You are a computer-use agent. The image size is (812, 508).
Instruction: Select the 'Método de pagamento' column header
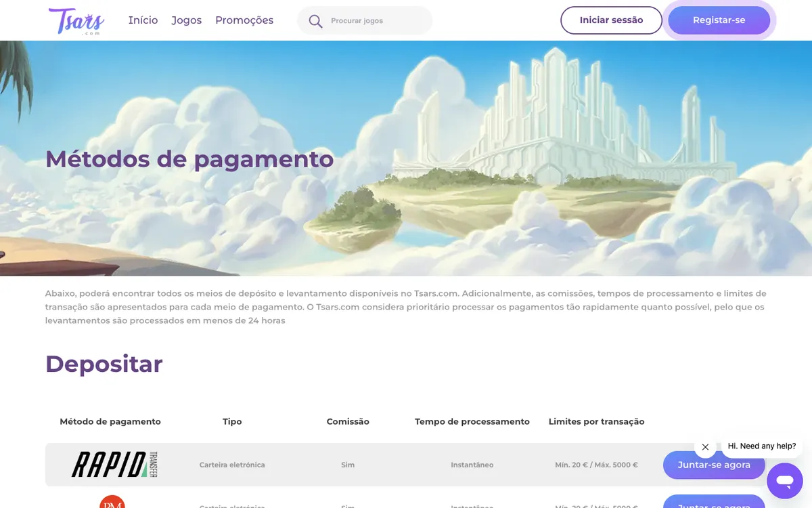pyautogui.click(x=110, y=421)
